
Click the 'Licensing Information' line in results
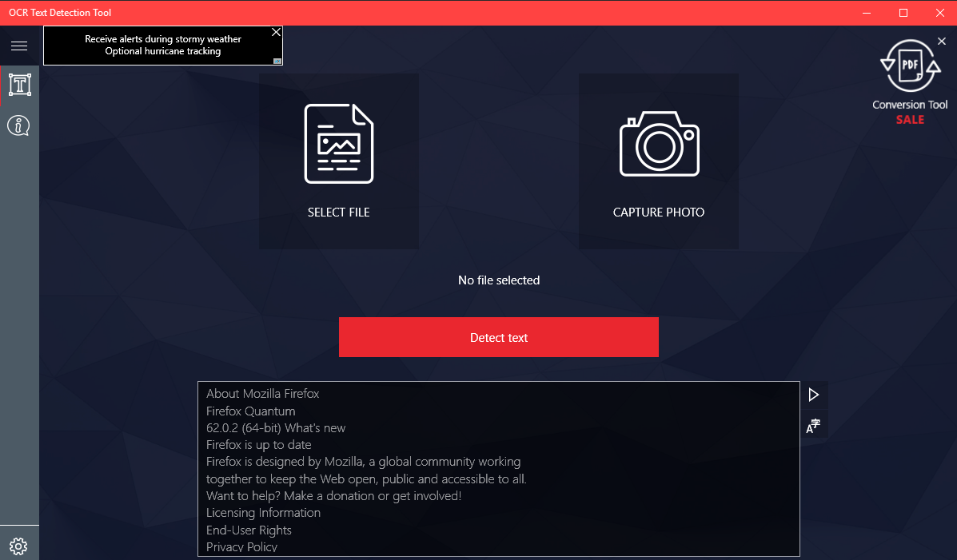263,513
